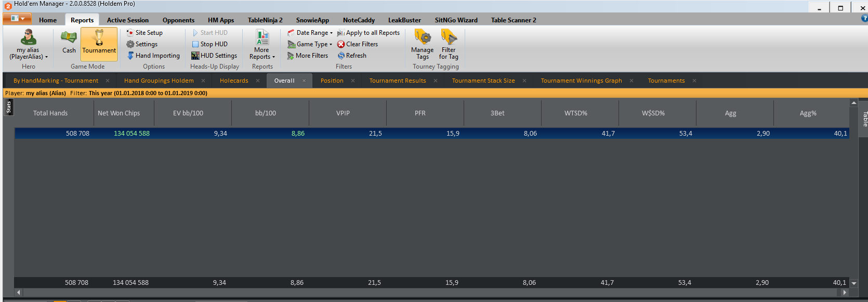868x302 pixels.
Task: Click Stop HUD
Action: 209,44
